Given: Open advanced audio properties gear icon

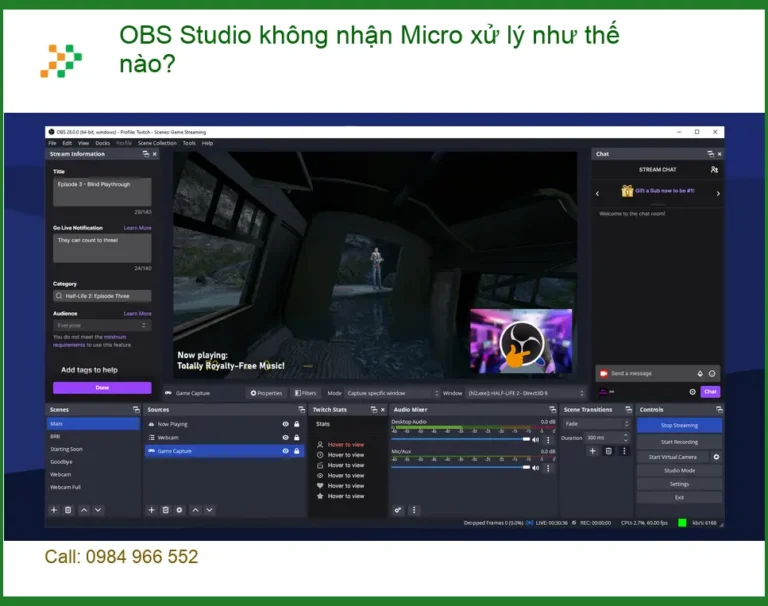Looking at the screenshot, I should pos(398,510).
